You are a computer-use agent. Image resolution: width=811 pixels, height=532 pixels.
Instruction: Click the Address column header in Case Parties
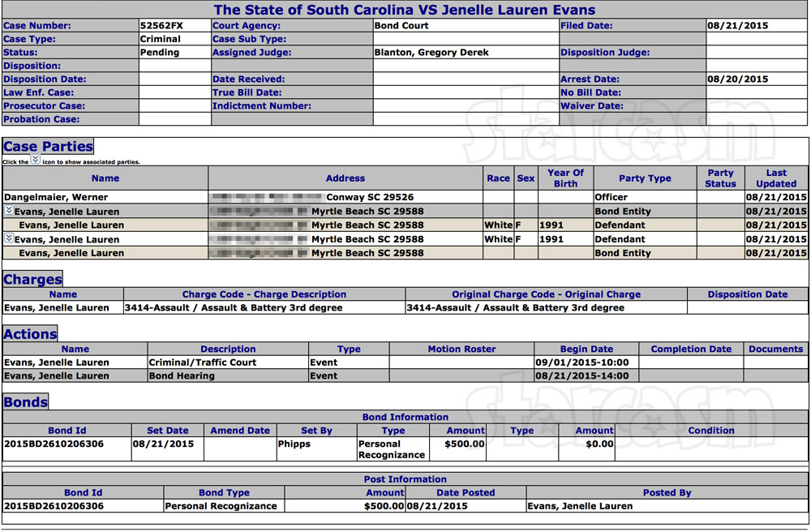click(345, 178)
